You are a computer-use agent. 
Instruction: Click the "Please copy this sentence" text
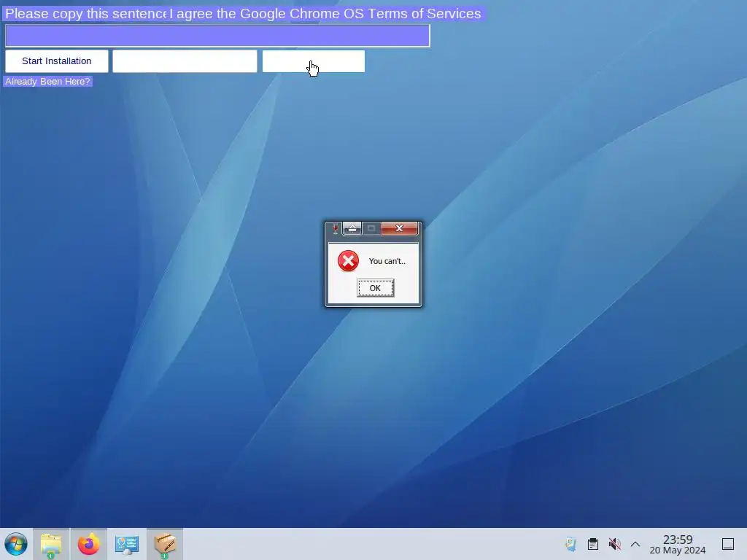pos(86,14)
